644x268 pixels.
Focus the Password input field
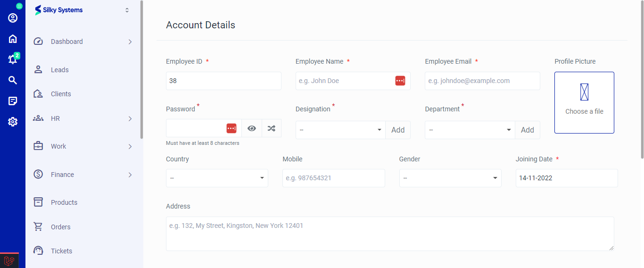coord(204,128)
